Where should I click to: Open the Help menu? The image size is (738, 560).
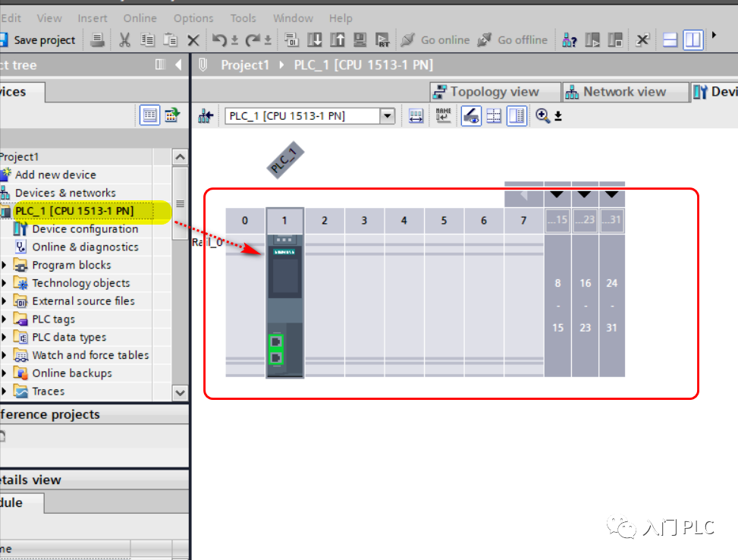coord(341,18)
